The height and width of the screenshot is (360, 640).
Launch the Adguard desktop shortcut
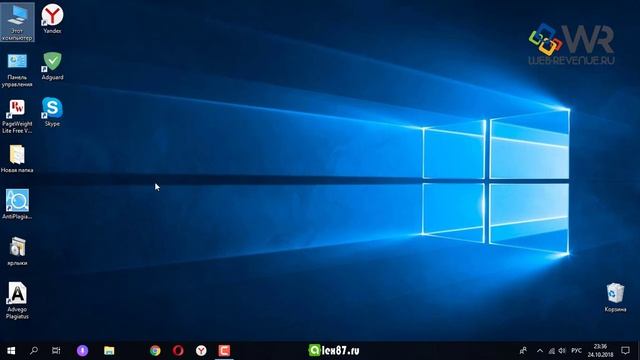(52, 66)
